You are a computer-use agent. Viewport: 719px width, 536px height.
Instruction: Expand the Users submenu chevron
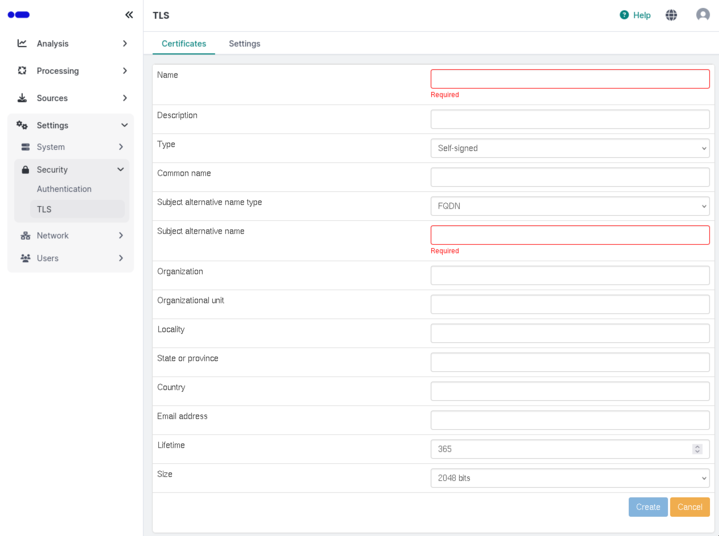pyautogui.click(x=121, y=258)
